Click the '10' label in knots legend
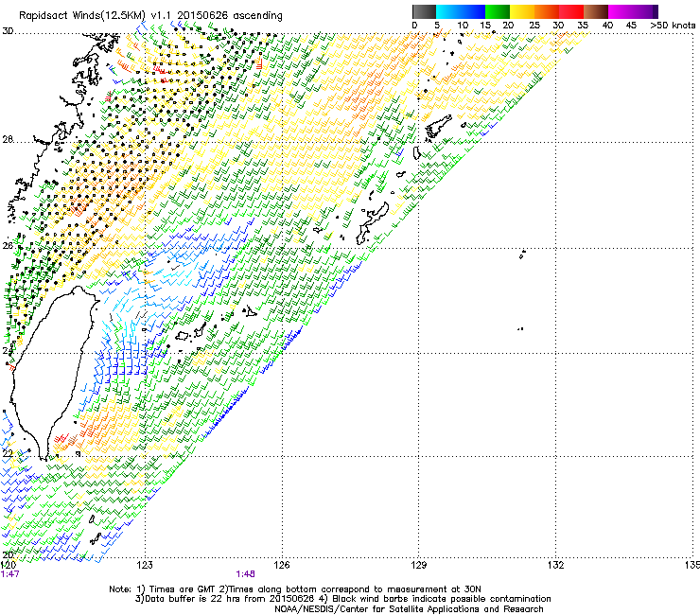The image size is (700, 615). click(x=463, y=26)
